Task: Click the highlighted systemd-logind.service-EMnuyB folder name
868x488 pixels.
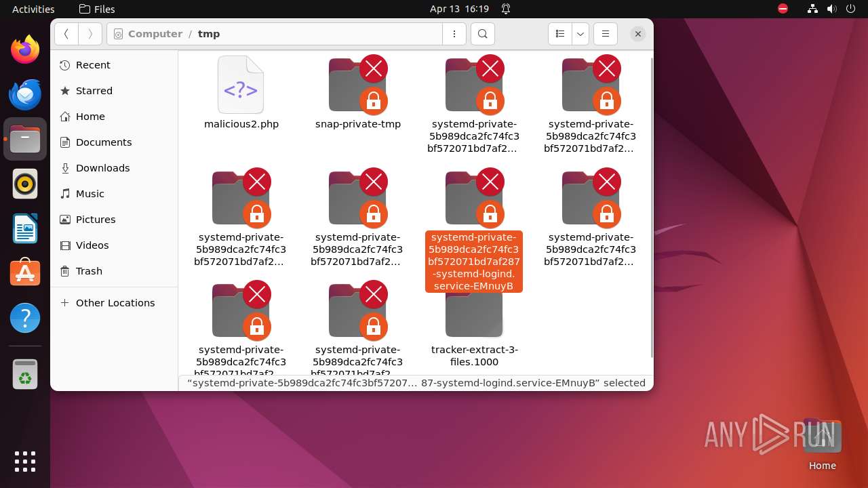Action: click(x=474, y=262)
